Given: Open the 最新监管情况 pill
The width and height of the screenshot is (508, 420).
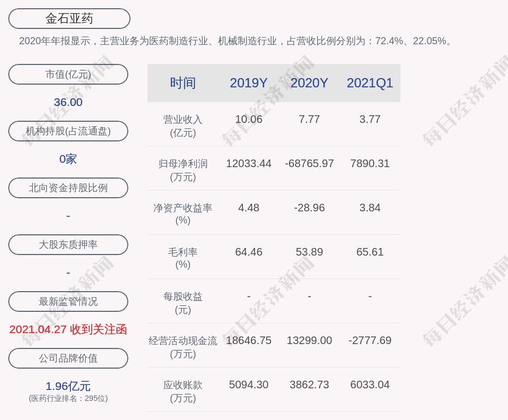Looking at the screenshot, I should [68, 301].
